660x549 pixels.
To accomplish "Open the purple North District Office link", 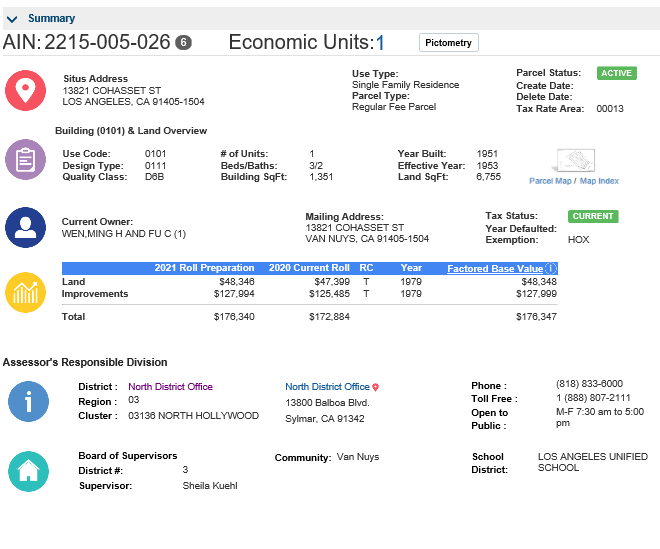I will tap(170, 386).
